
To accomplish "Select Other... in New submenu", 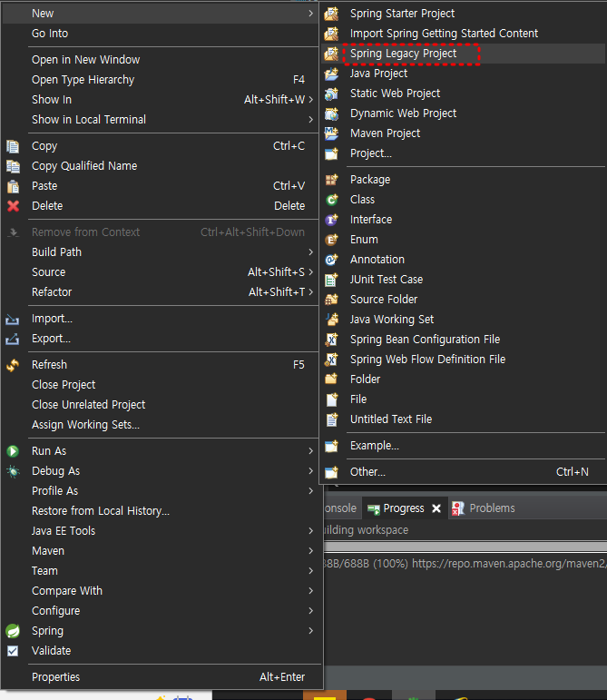I will [463, 472].
